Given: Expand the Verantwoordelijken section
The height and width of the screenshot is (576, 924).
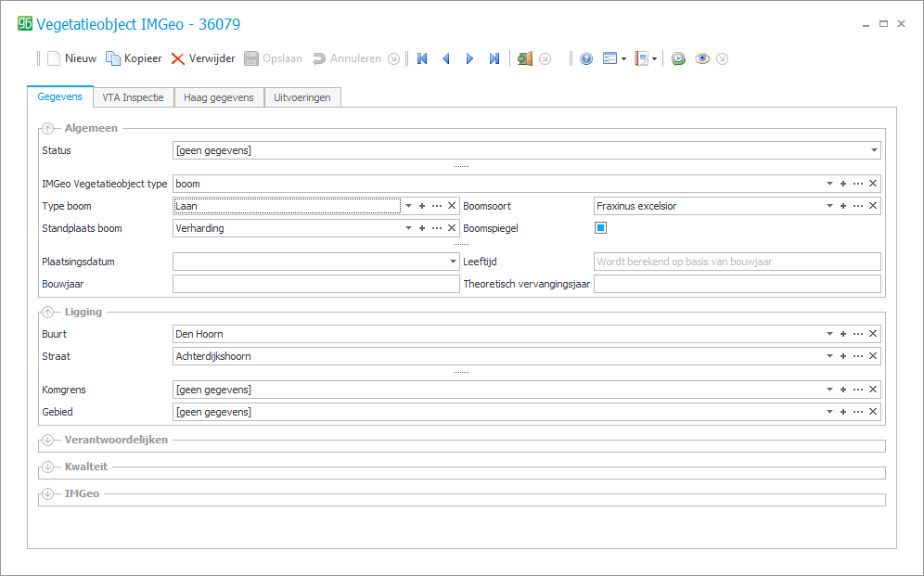Looking at the screenshot, I should tap(48, 440).
